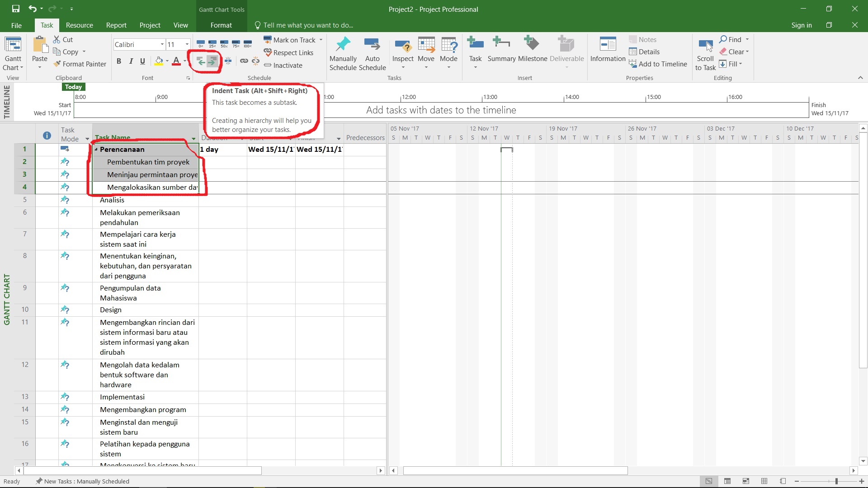The height and width of the screenshot is (488, 868).
Task: Pick the yellow background color swatch
Action: (159, 61)
